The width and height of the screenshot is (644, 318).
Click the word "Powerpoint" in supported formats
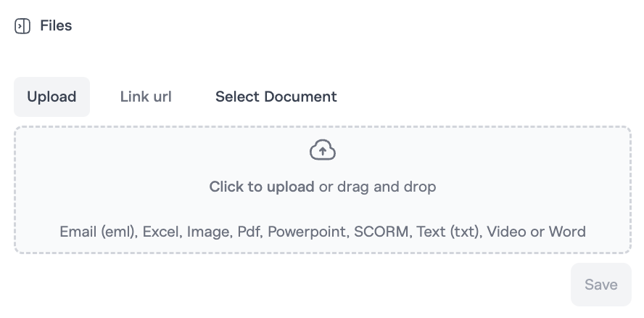point(309,232)
